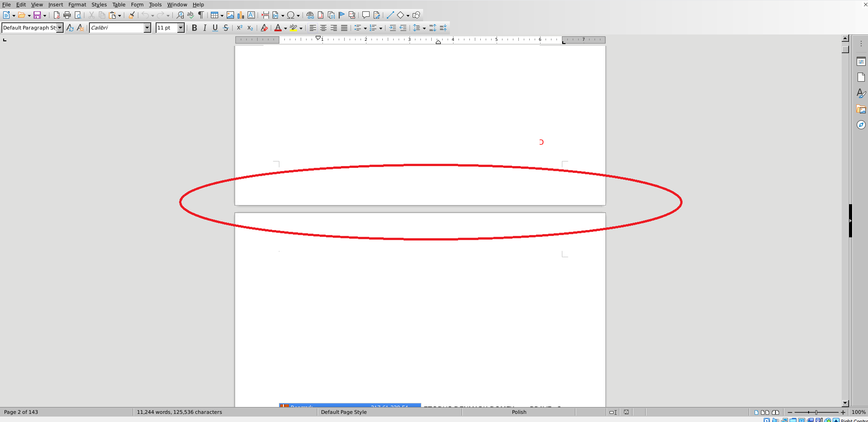Click the Insert Footnote icon

tap(321, 15)
